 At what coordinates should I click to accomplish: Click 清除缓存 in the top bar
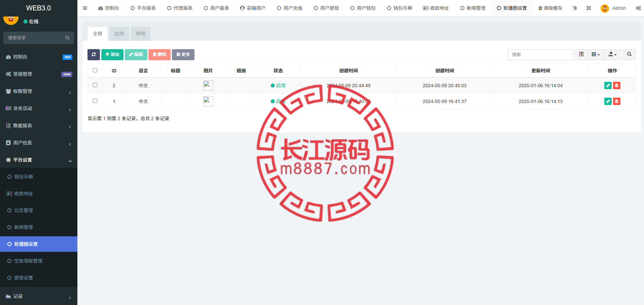click(550, 8)
